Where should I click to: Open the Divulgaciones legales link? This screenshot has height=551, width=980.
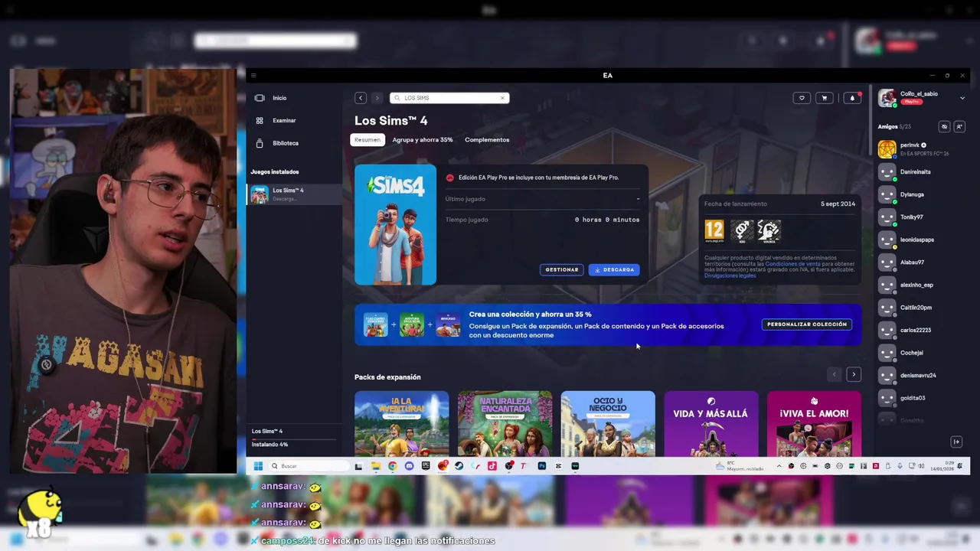(x=730, y=275)
